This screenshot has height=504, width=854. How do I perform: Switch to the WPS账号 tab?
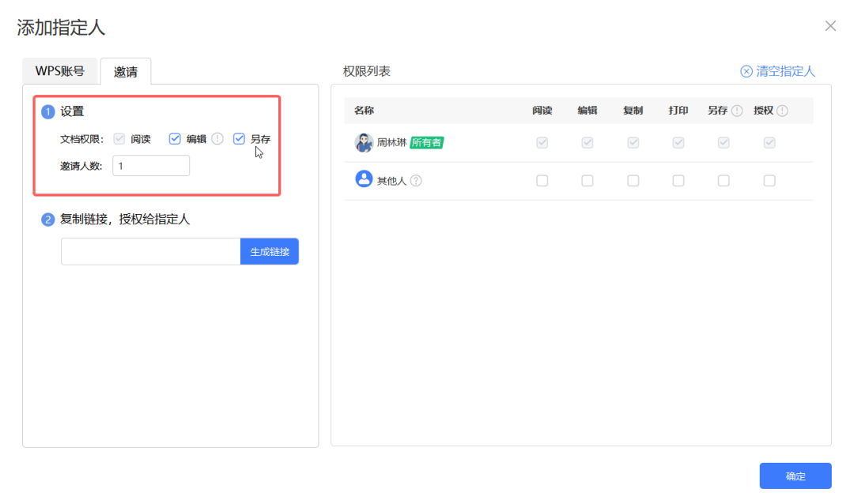coord(59,70)
